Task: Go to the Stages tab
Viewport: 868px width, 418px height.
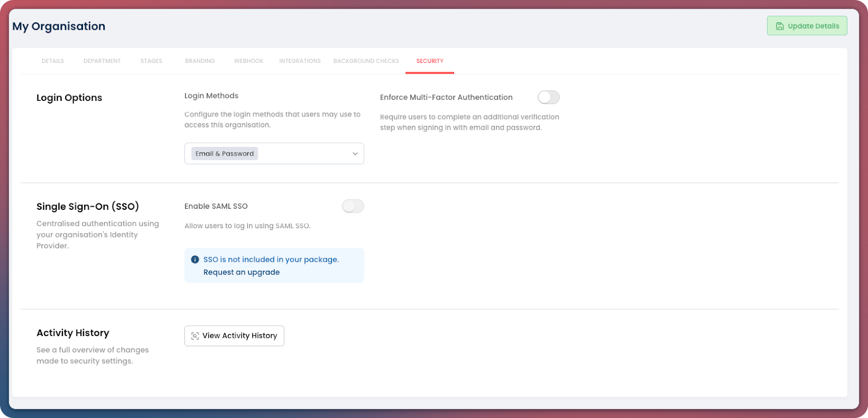Action: click(x=151, y=61)
